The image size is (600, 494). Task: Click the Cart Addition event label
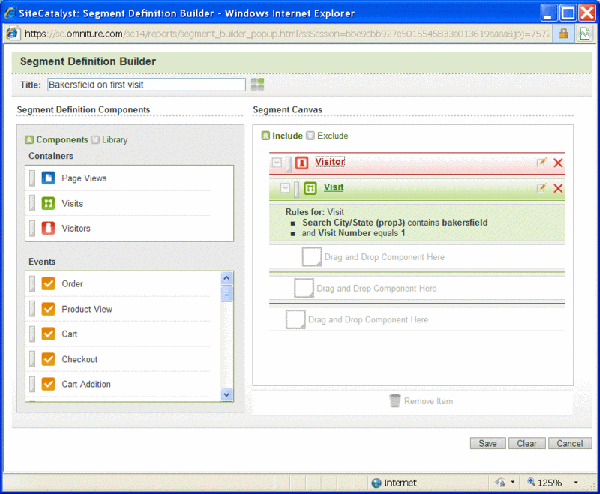click(86, 384)
